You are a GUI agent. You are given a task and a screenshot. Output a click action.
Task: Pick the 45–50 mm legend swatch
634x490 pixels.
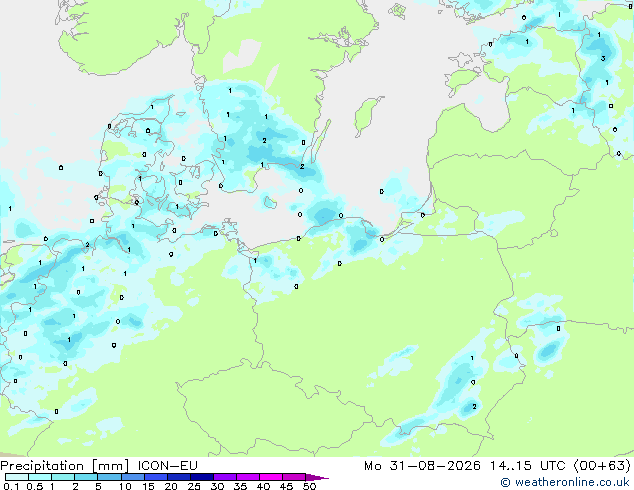pyautogui.click(x=294, y=477)
